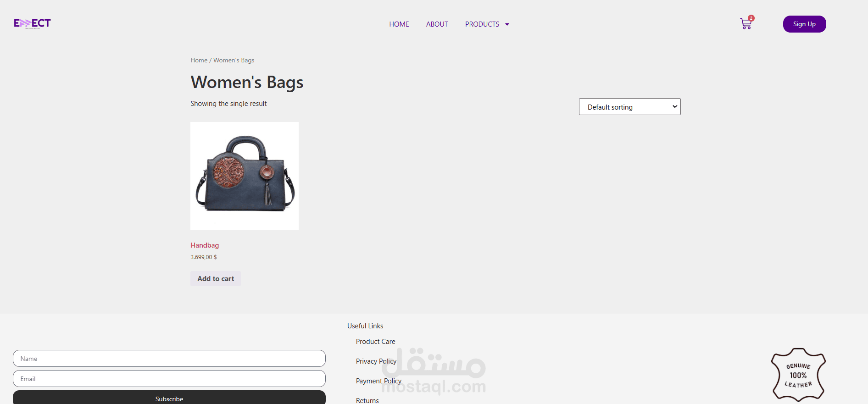Open the shopping cart icon

point(746,24)
